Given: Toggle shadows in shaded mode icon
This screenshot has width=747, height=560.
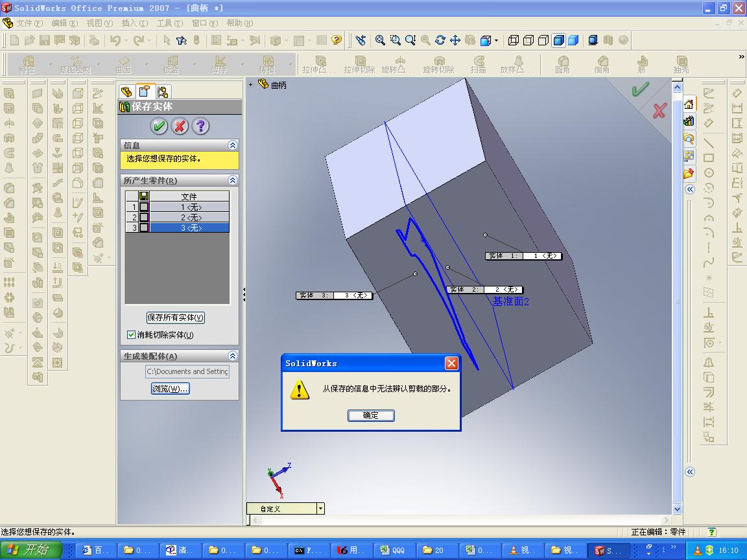Looking at the screenshot, I should pos(593,40).
